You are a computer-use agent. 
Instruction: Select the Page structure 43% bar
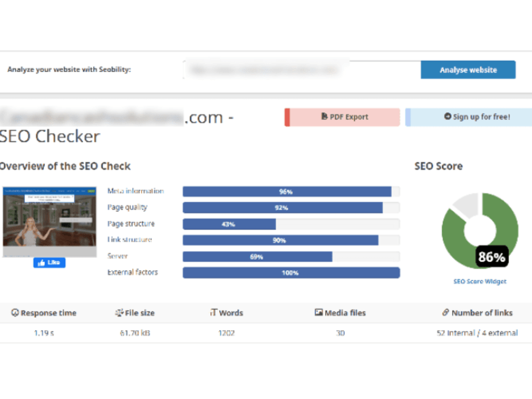291,224
